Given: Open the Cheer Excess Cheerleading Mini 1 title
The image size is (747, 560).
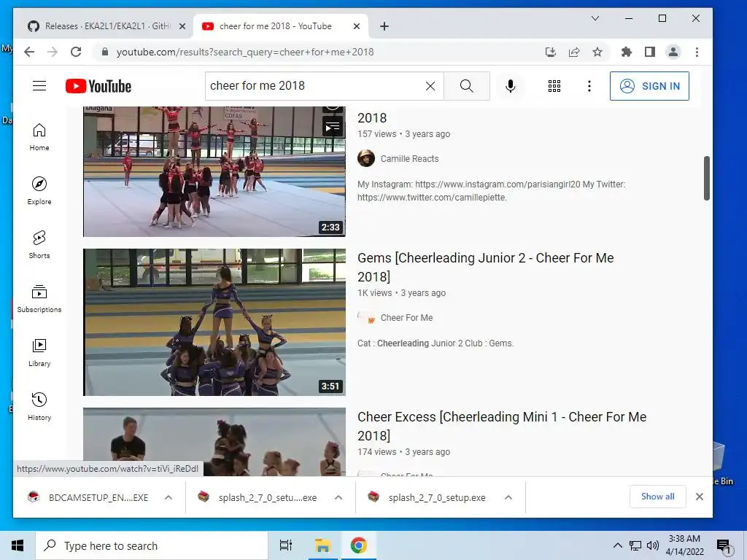Looking at the screenshot, I should 502,426.
